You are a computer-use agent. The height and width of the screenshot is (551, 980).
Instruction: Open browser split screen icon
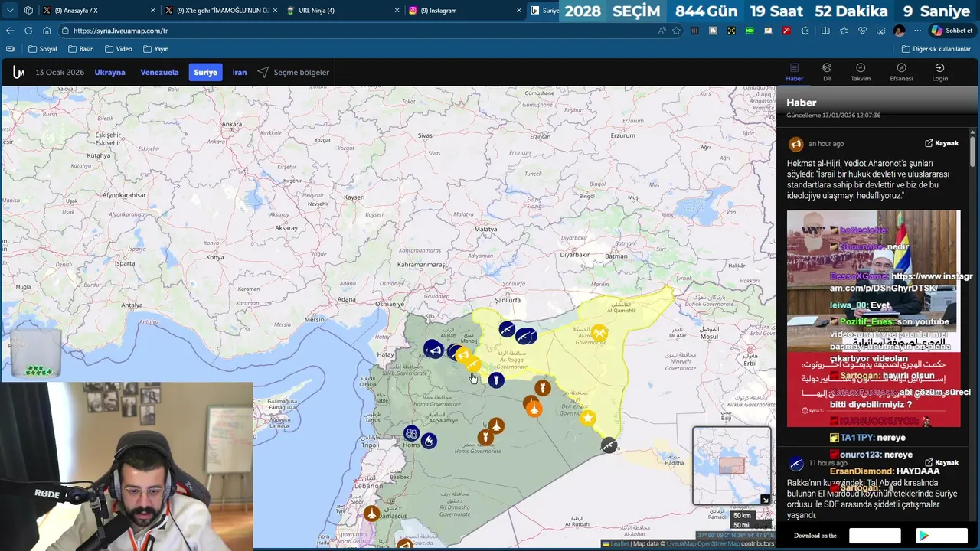(825, 31)
